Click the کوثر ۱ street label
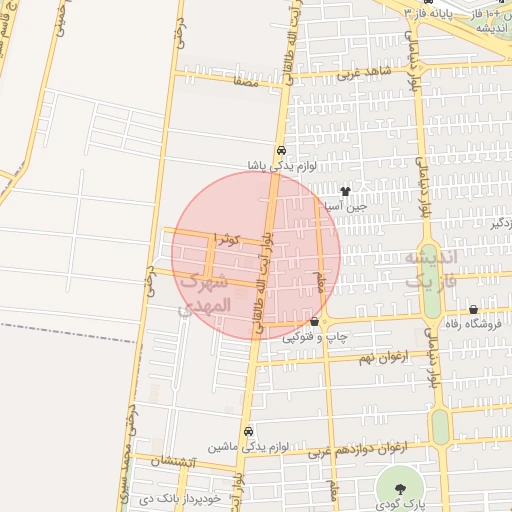The image size is (512, 512). click(x=227, y=239)
